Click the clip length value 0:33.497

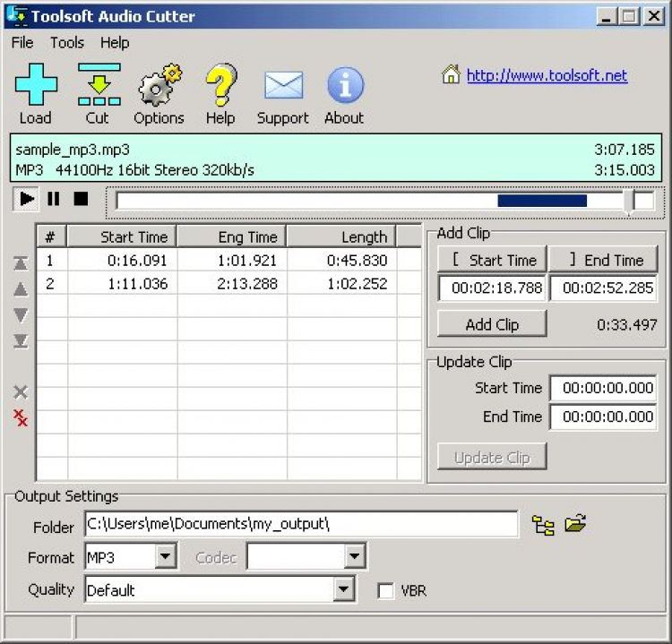pos(626,325)
